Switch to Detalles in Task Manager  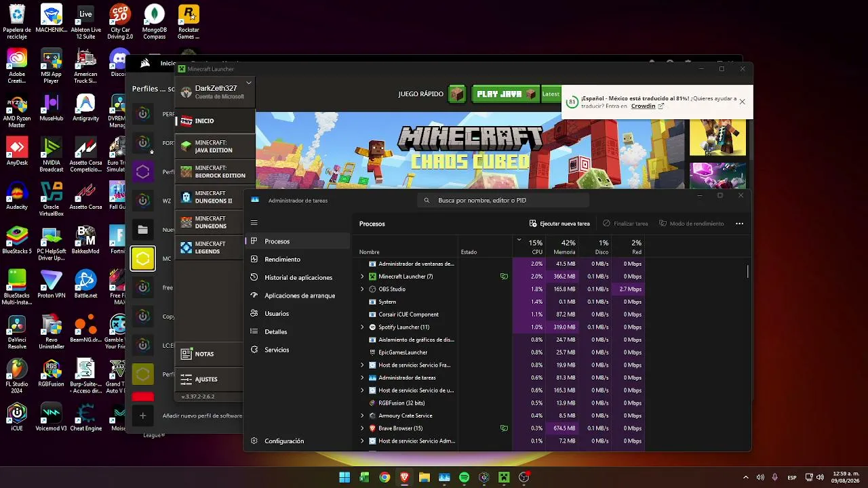276,331
